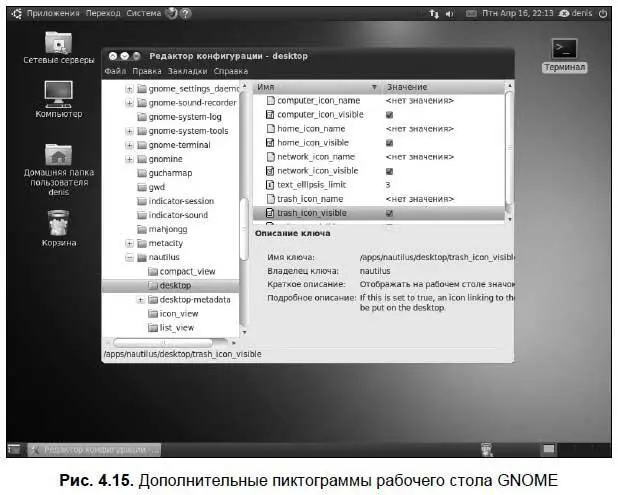Select the text_ellipsis_limit integer key icon
Image resolution: width=618 pixels, height=495 pixels.
(x=270, y=185)
